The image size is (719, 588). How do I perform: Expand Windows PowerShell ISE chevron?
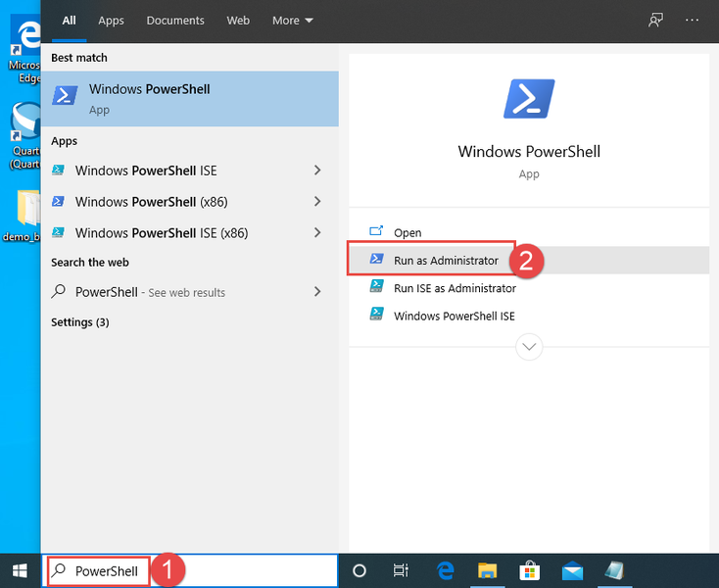point(317,171)
